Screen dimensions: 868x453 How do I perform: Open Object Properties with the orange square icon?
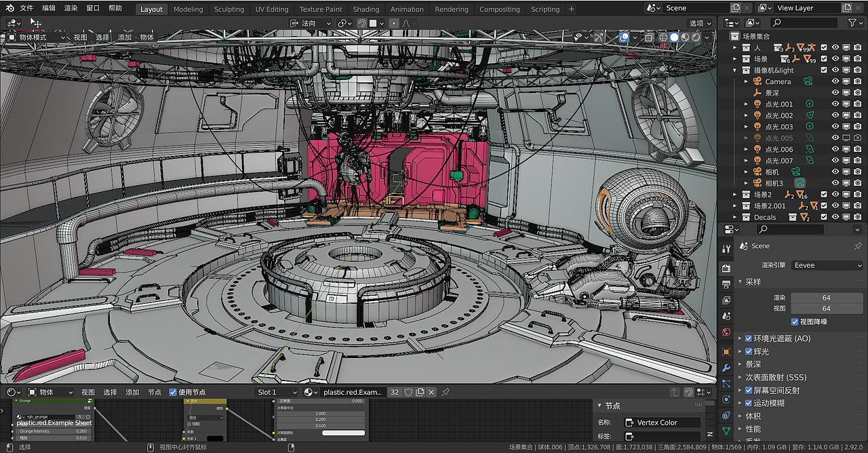pos(726,351)
